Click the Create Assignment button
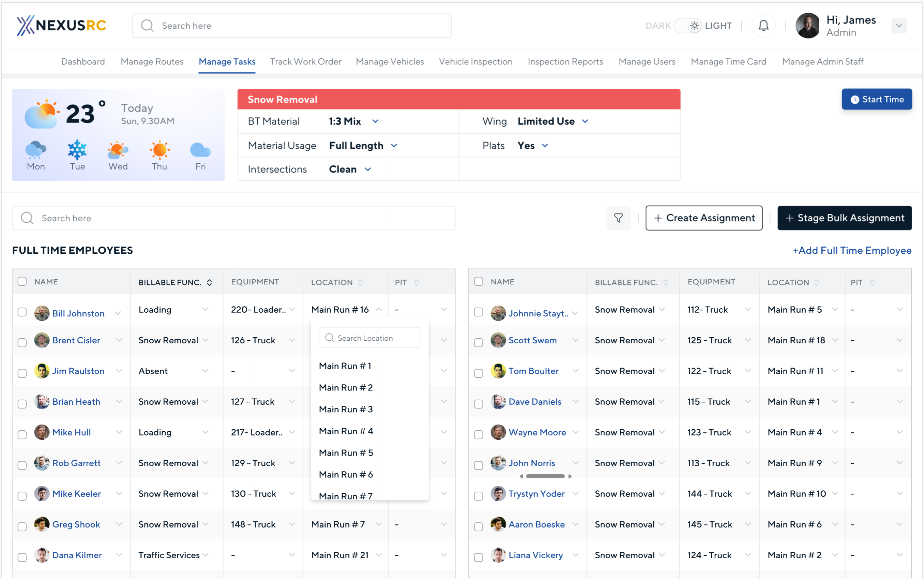 (x=703, y=218)
